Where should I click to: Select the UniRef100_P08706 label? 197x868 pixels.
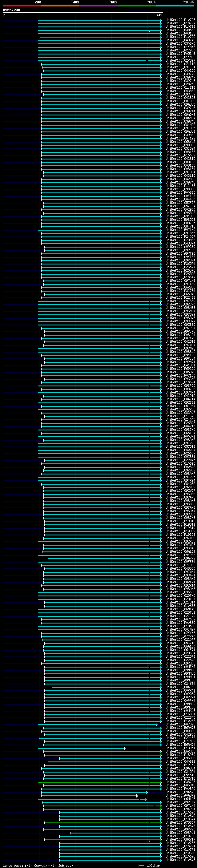click(x=180, y=389)
